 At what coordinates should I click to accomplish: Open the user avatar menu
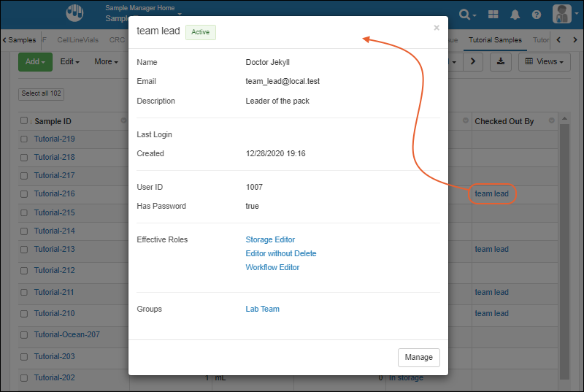coord(562,14)
